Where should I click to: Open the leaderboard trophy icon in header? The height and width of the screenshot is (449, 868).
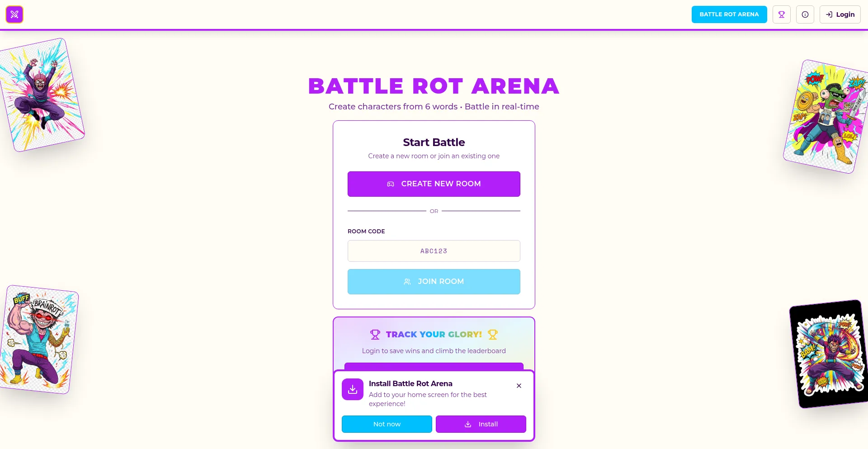coord(781,14)
